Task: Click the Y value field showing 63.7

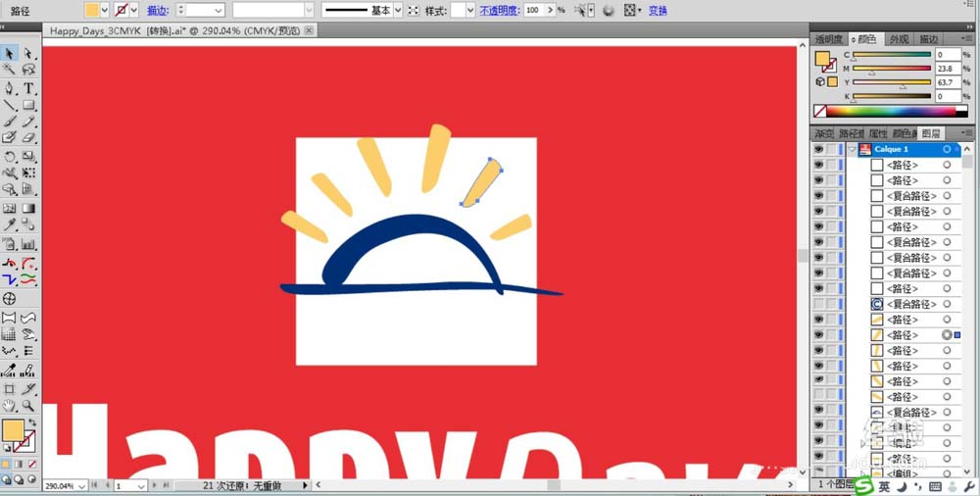Action: click(x=948, y=82)
